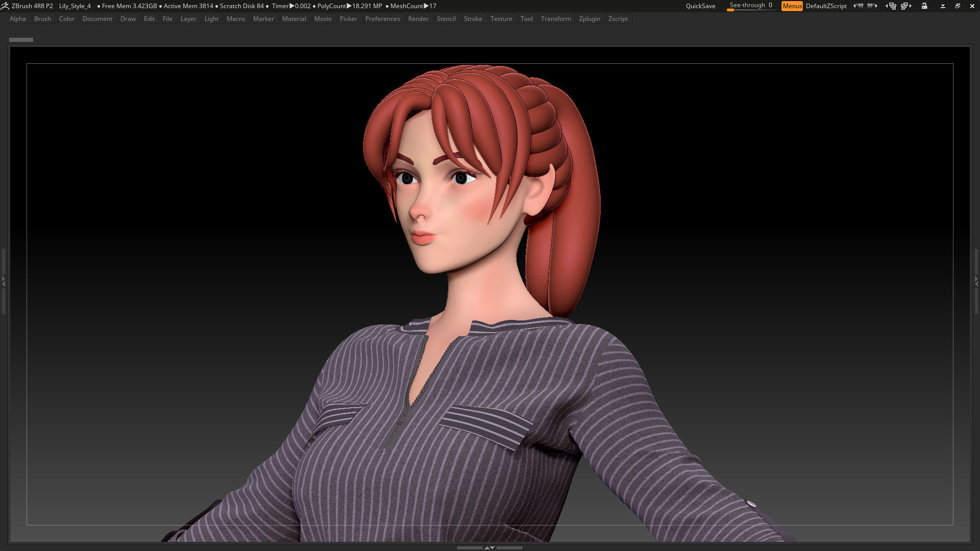
Task: Select the next document stack icon
Action: point(905,6)
